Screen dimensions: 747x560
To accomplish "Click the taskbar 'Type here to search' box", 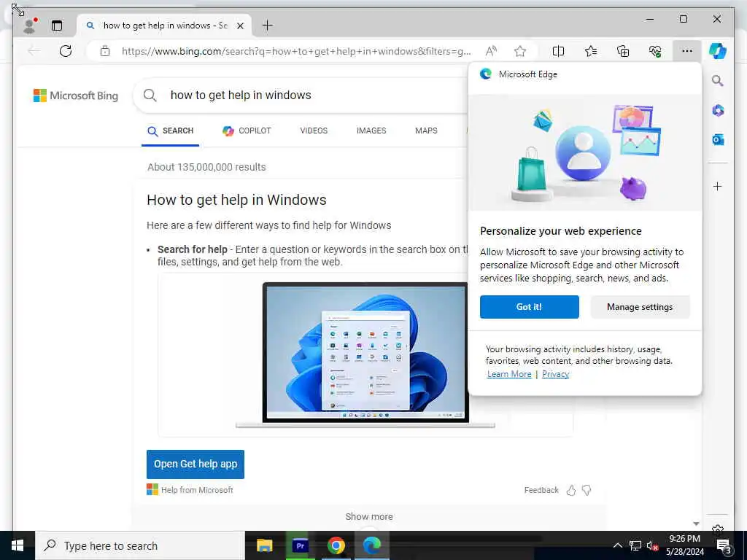I will click(140, 545).
